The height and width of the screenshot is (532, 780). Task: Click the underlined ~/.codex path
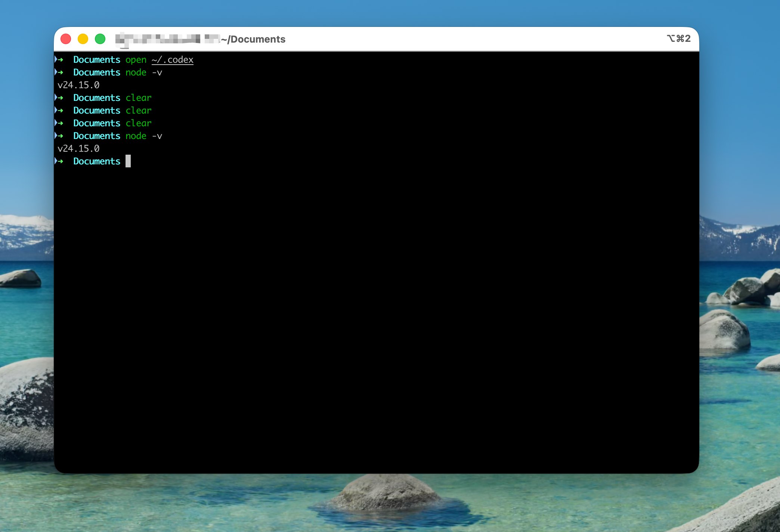pos(173,60)
